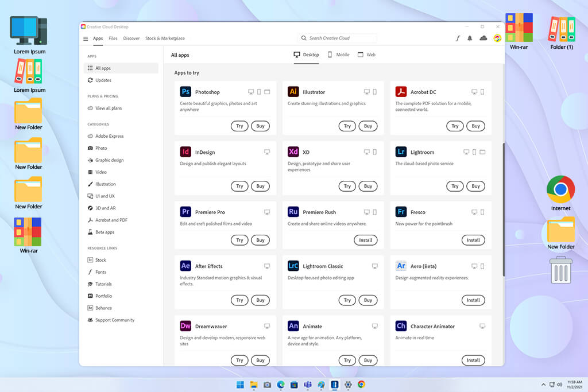The image size is (588, 392).
Task: Click the Animate An app icon
Action: [x=293, y=326]
